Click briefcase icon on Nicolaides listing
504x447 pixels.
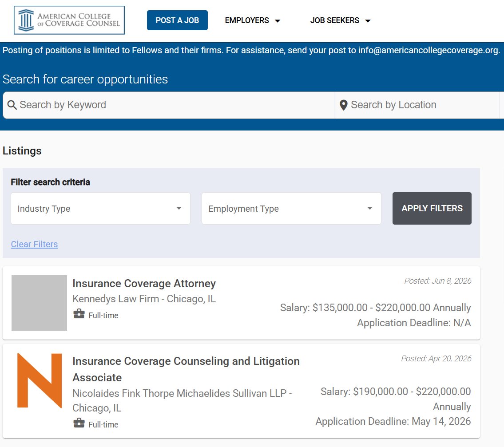coord(79,423)
